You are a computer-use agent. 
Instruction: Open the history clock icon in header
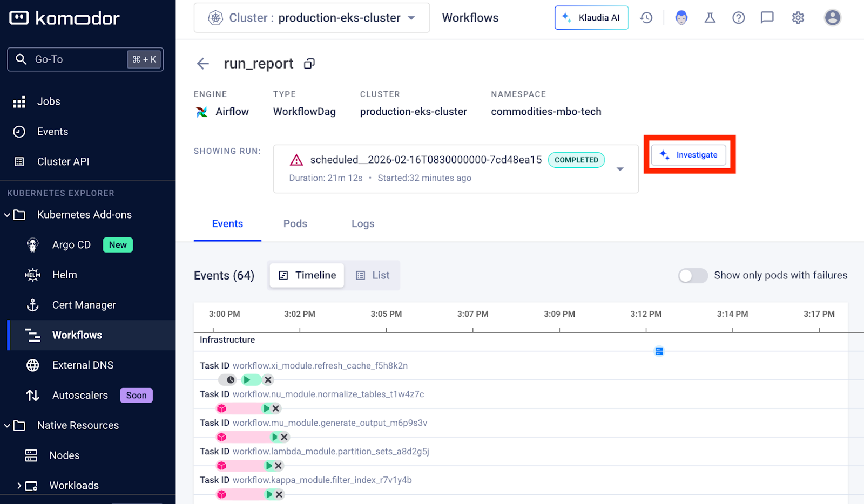tap(646, 18)
